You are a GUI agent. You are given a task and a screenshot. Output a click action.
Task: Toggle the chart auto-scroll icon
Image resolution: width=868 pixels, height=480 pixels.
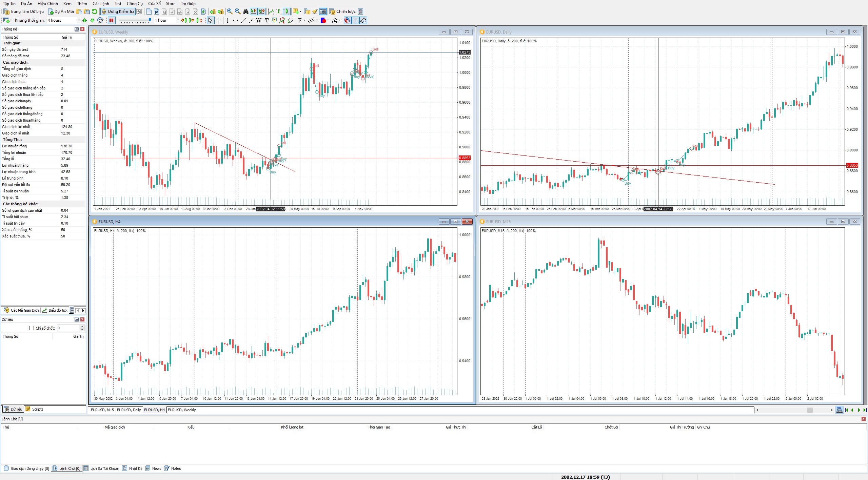(253, 12)
